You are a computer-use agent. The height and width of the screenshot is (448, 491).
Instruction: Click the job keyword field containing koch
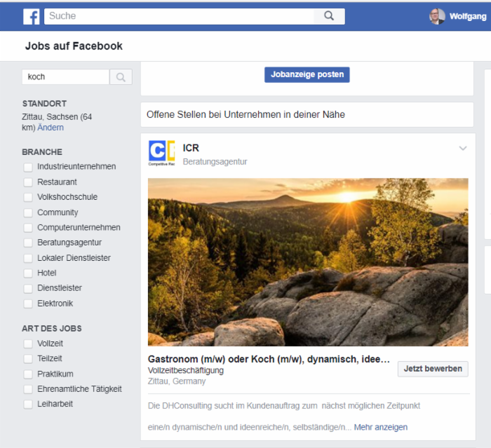point(65,77)
